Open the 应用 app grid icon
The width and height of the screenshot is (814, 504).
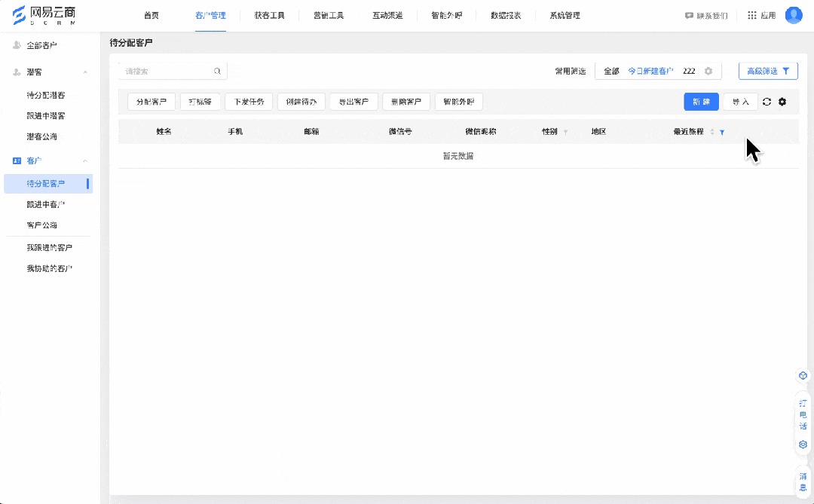coord(751,14)
